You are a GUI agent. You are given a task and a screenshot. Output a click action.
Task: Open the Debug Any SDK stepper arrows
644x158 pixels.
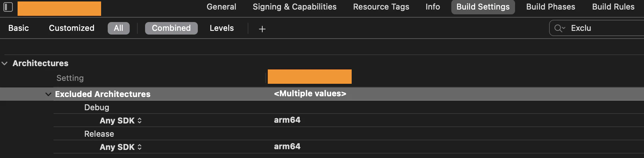(x=140, y=121)
